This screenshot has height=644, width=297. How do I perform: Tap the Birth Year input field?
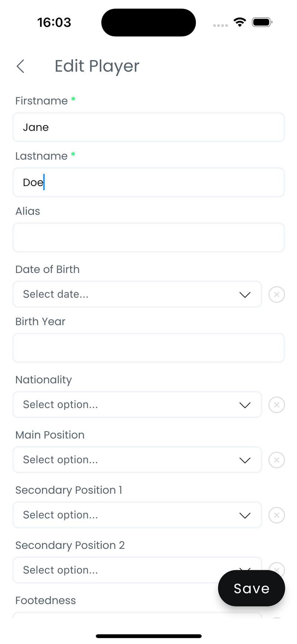pos(148,348)
